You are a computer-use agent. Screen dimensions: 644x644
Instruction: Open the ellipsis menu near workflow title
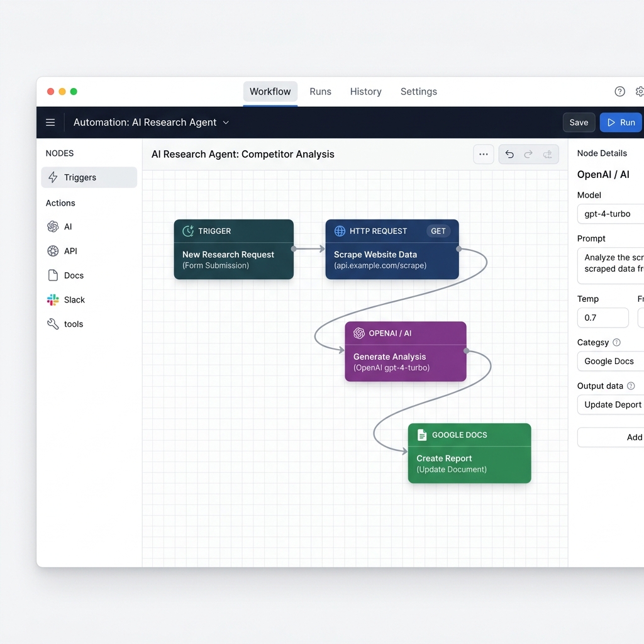483,154
